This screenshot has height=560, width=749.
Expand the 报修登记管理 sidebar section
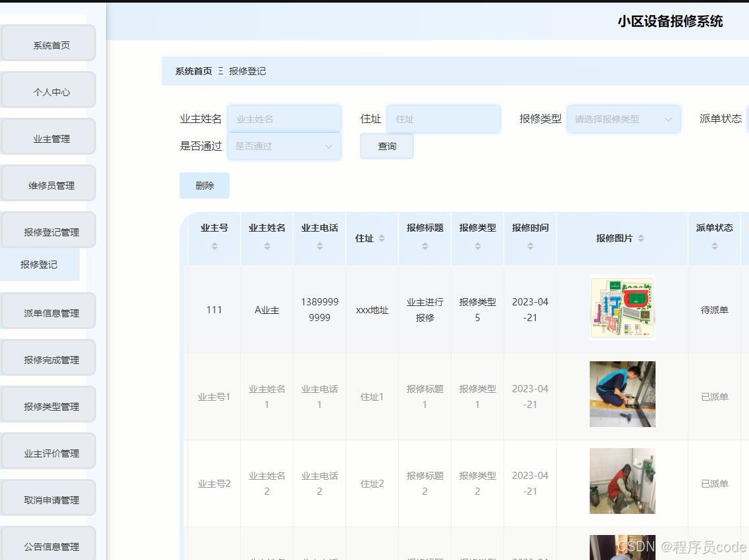(x=48, y=230)
